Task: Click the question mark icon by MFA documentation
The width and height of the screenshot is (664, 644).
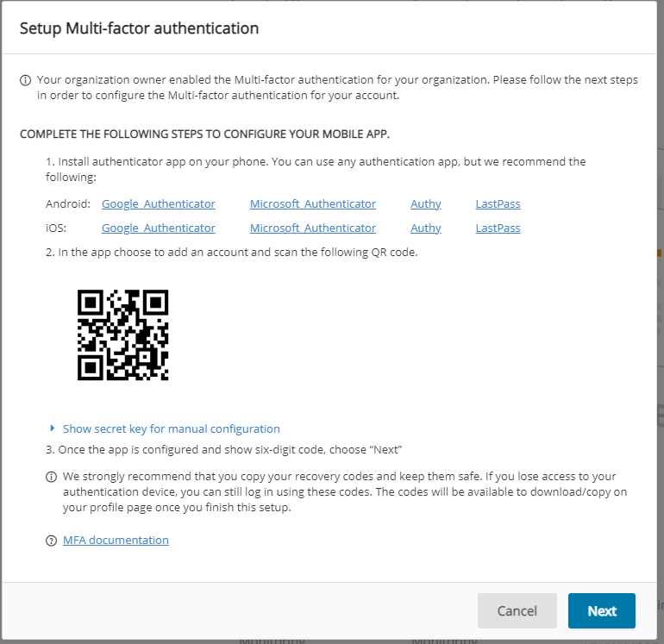Action: pos(51,541)
